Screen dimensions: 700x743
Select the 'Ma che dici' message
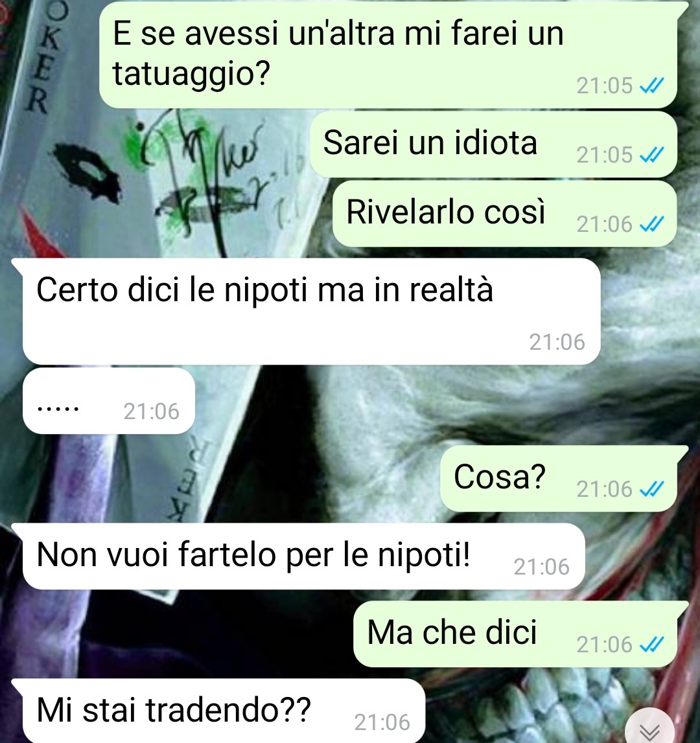click(520, 634)
